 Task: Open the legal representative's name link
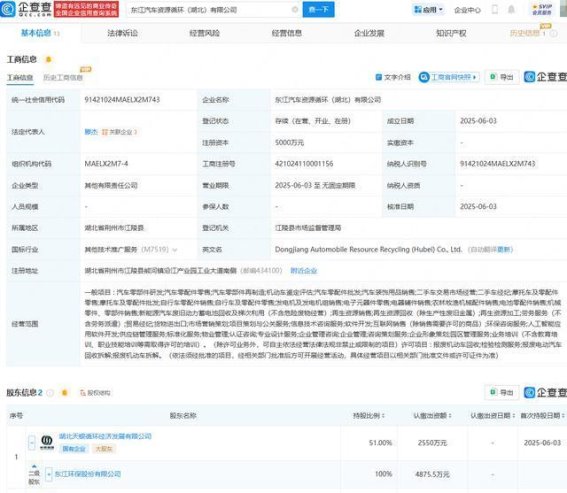(x=91, y=132)
